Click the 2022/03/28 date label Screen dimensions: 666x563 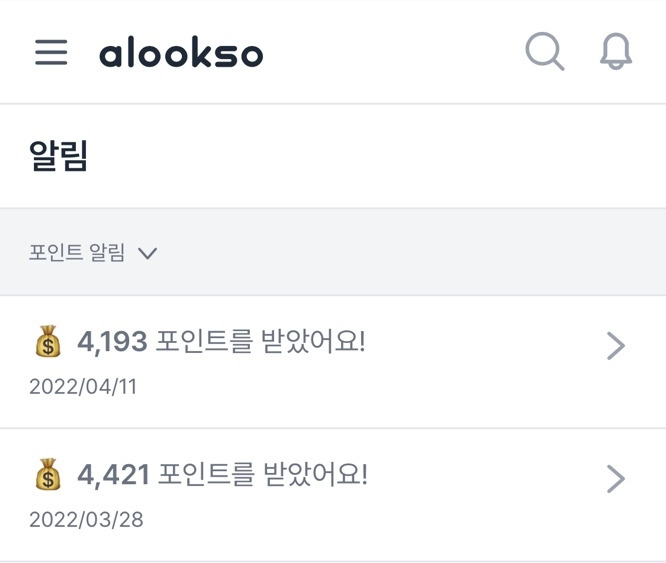pyautogui.click(x=86, y=520)
